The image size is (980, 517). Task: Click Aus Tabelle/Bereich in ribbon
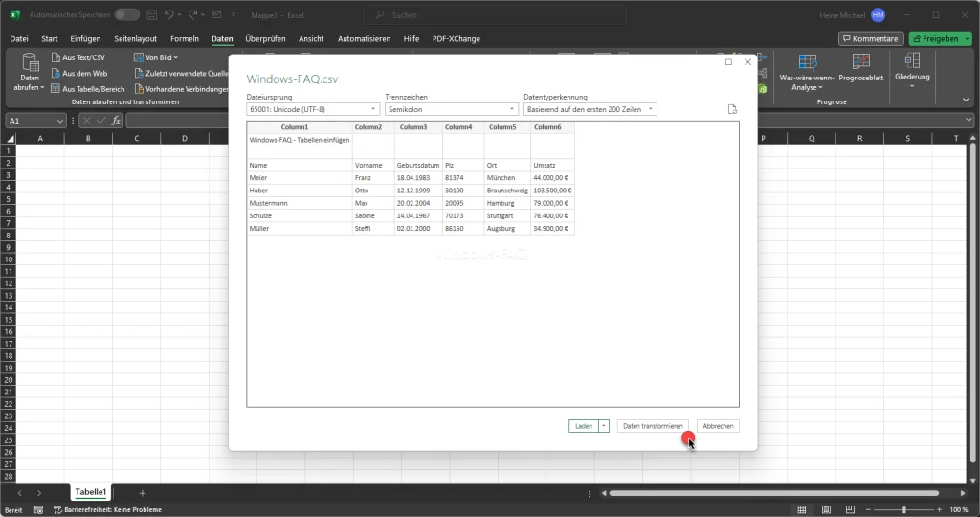(x=88, y=89)
